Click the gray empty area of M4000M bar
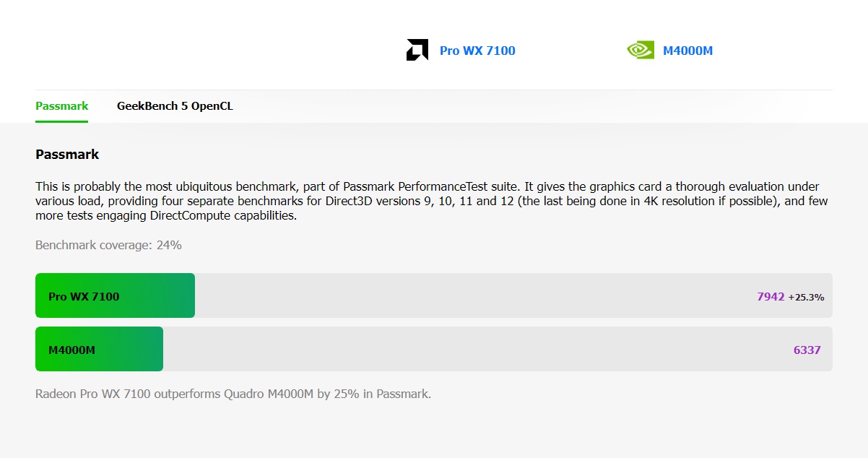Screen dimensions: 868x458 tap(469, 349)
